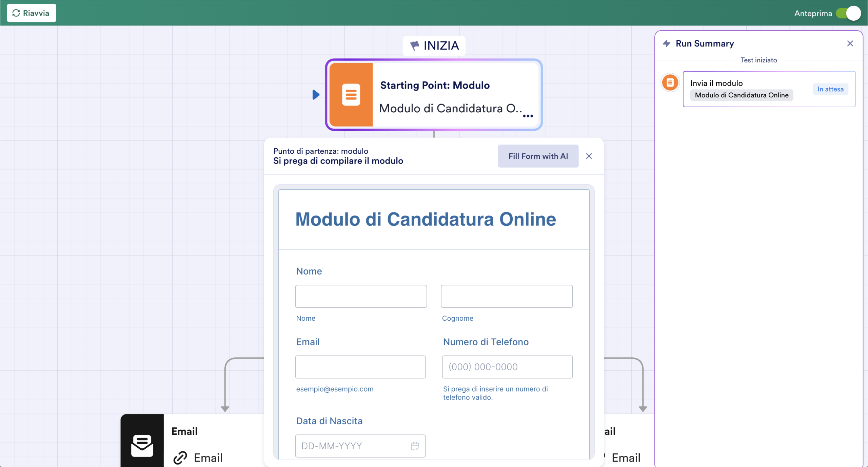
Task: Click the blue play arrow beside Starting Point
Action: [x=316, y=95]
